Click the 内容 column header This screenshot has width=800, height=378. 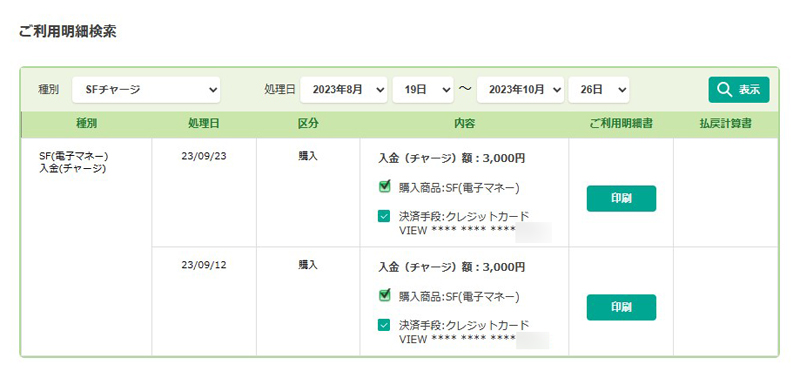click(464, 124)
